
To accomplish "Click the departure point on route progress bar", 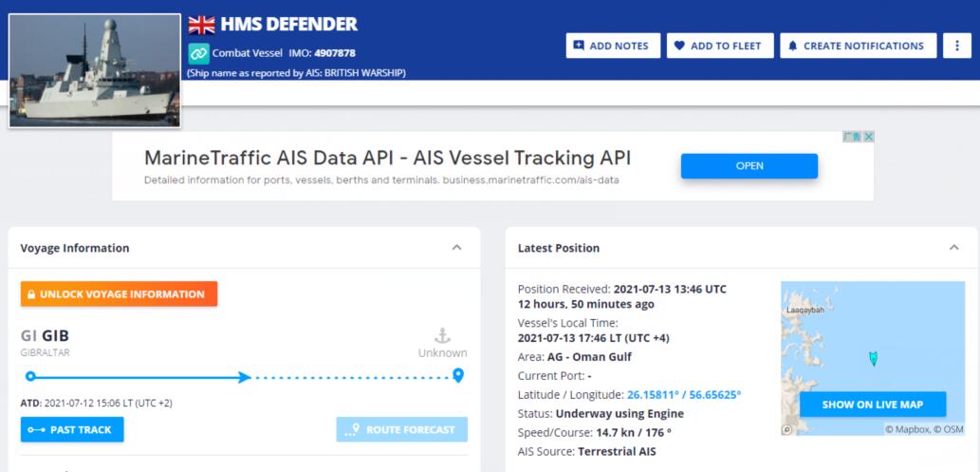I will click(x=30, y=376).
